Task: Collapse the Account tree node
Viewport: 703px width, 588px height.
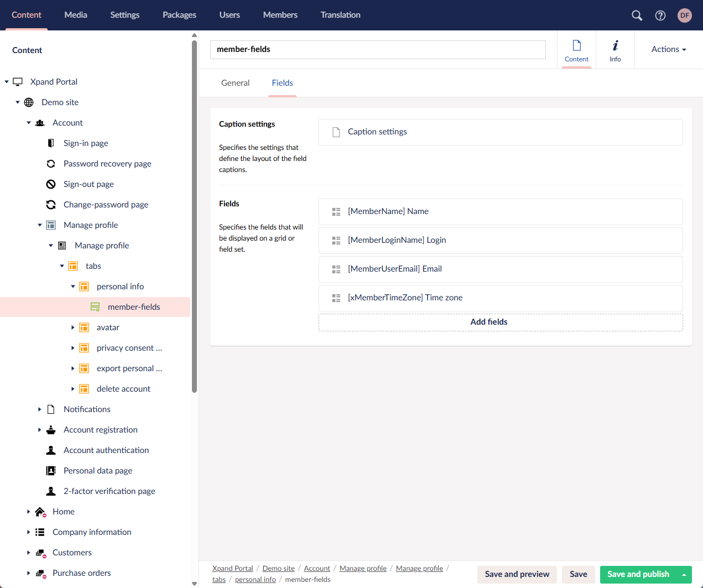Action: tap(29, 123)
